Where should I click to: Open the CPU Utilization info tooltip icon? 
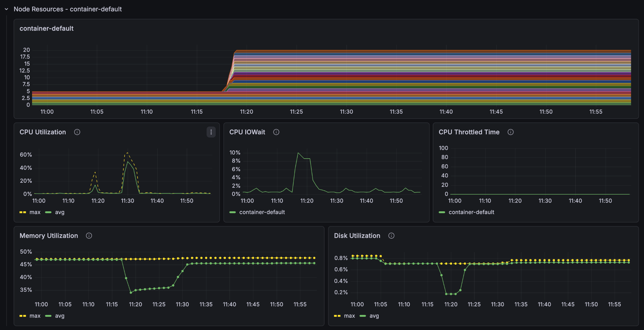[x=77, y=132]
